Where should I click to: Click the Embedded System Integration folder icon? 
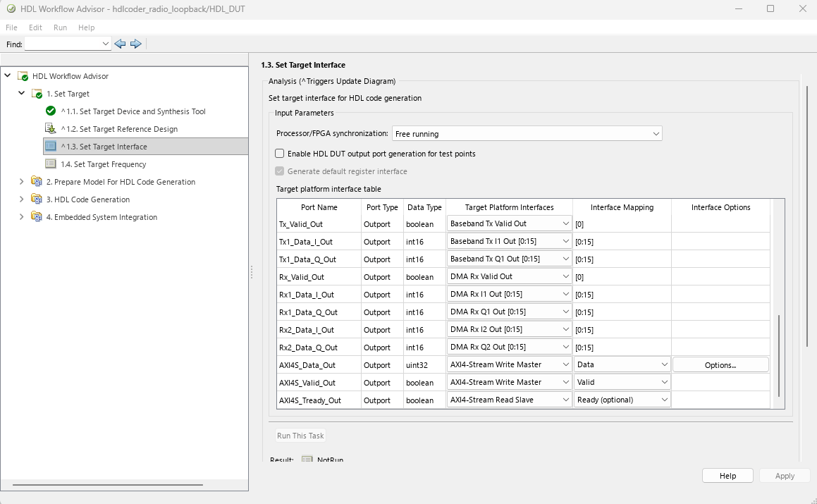[x=37, y=217]
